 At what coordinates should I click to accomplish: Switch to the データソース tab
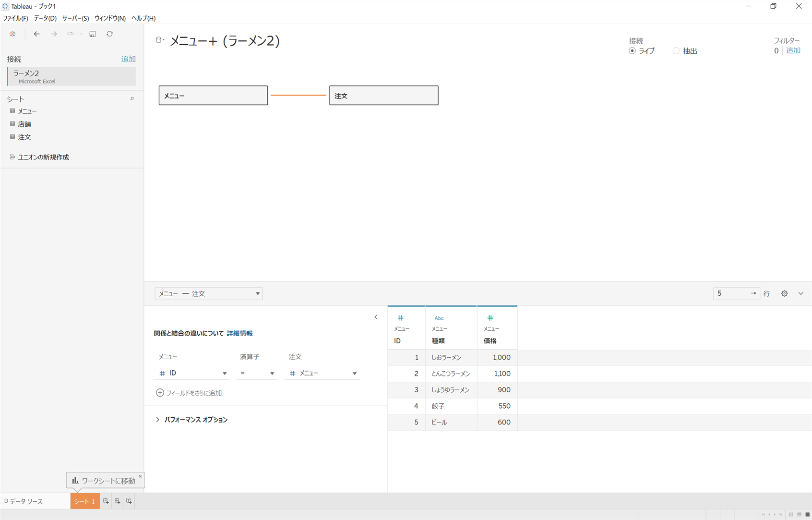pyautogui.click(x=26, y=501)
